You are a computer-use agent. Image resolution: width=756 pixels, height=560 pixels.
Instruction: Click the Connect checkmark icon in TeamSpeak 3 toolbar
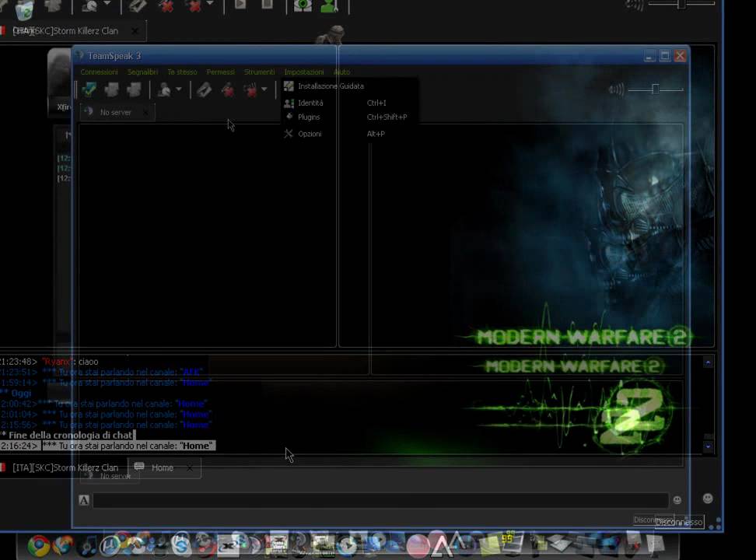tap(89, 89)
